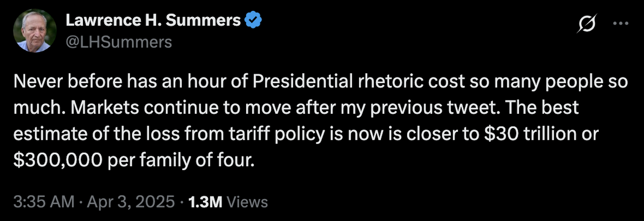The width and height of the screenshot is (644, 221).
Task: Open the three-dot more options menu
Action: (x=620, y=24)
